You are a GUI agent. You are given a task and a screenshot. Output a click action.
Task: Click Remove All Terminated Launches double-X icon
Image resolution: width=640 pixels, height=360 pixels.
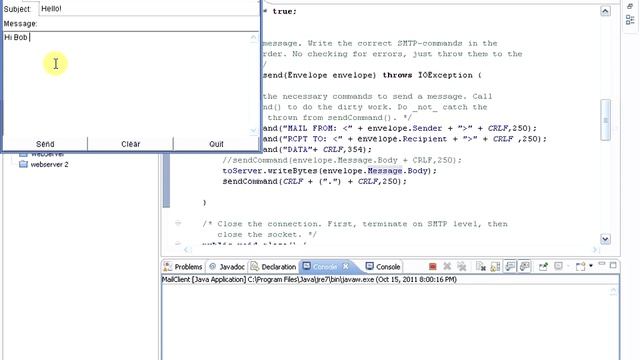point(462,267)
